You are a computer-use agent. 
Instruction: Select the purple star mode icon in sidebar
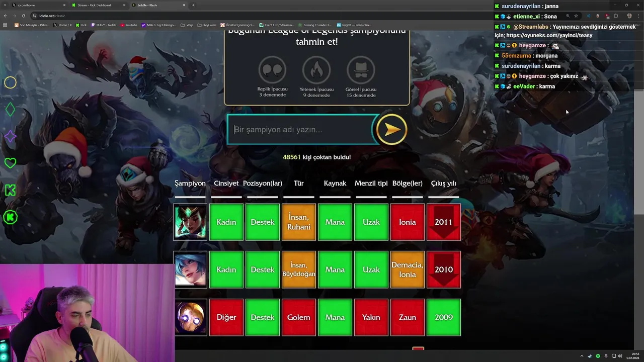[10, 136]
